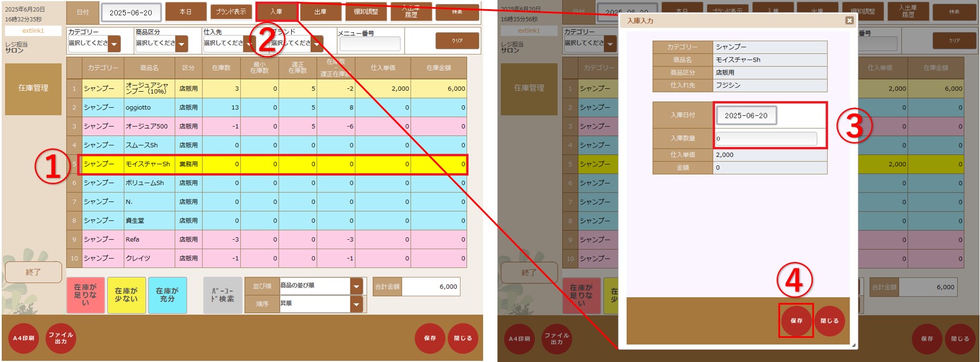980x362 pixels.
Task: Select the クレイツ product row
Action: pyautogui.click(x=267, y=258)
